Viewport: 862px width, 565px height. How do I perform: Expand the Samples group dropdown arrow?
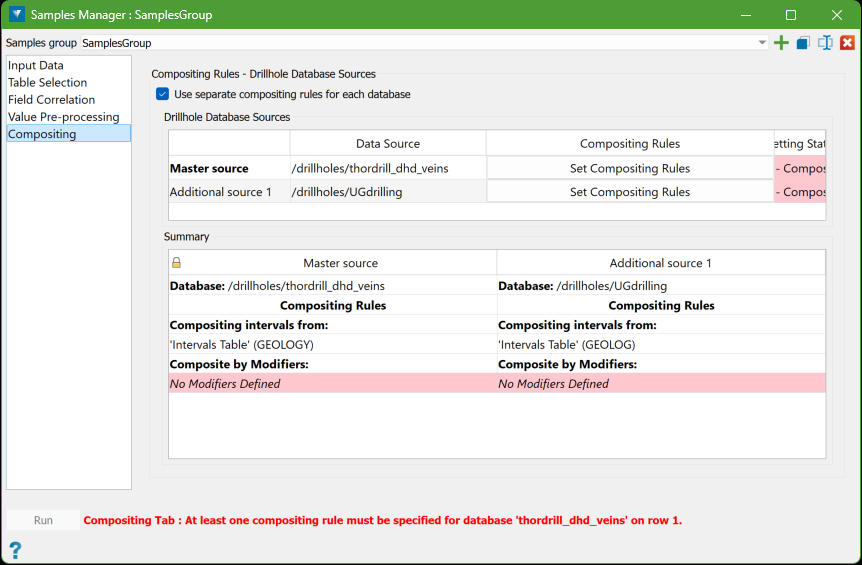[x=762, y=43]
